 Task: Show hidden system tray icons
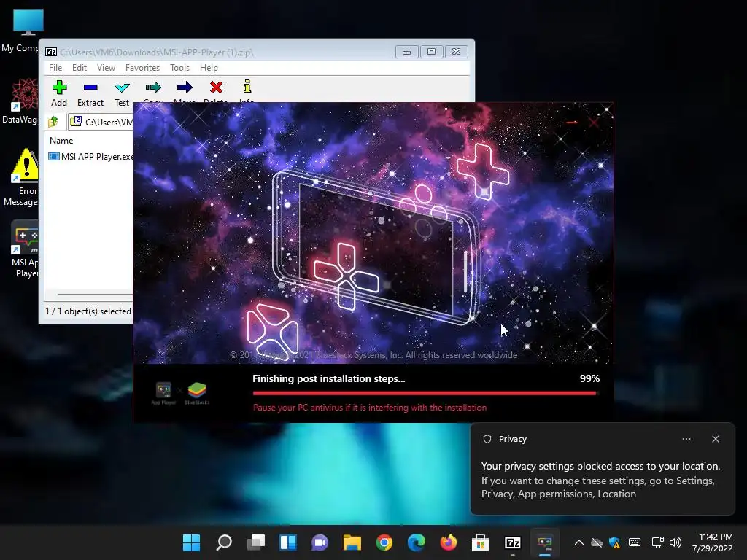(578, 542)
